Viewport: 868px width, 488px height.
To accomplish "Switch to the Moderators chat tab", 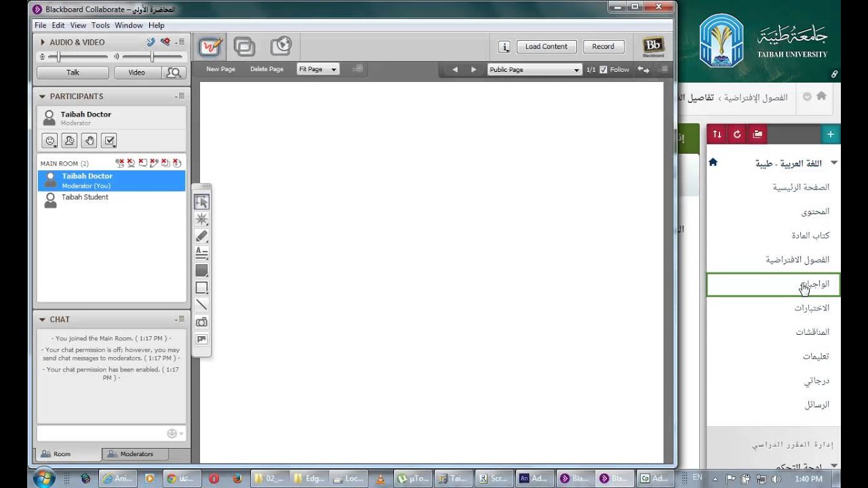I will (x=136, y=454).
